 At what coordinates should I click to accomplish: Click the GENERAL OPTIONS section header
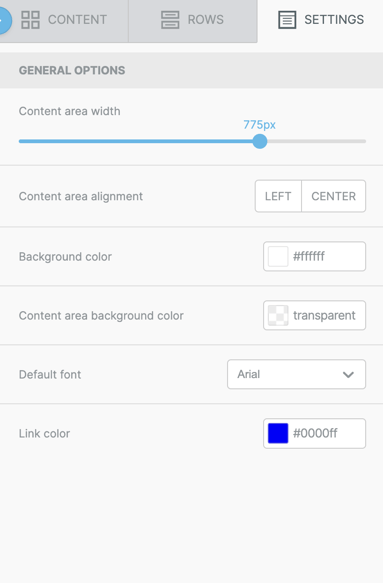pyautogui.click(x=192, y=70)
